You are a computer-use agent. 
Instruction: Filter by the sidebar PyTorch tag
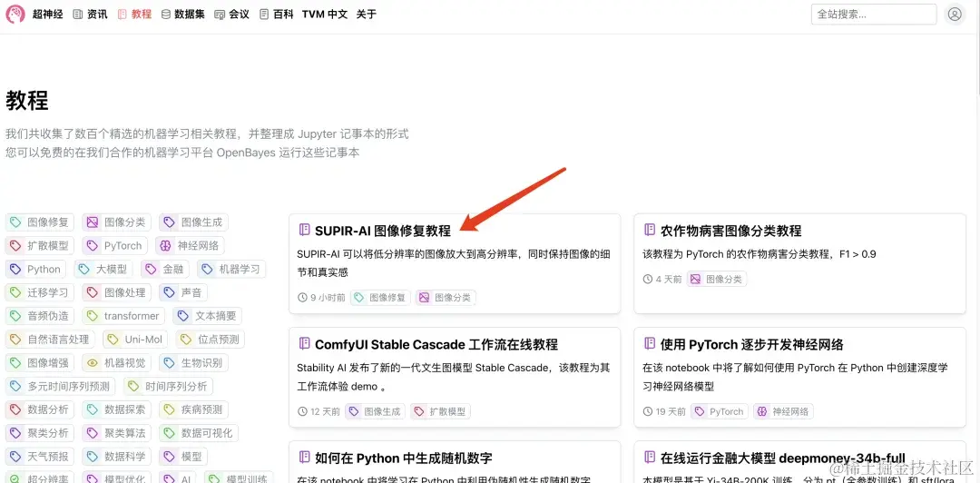click(x=115, y=245)
